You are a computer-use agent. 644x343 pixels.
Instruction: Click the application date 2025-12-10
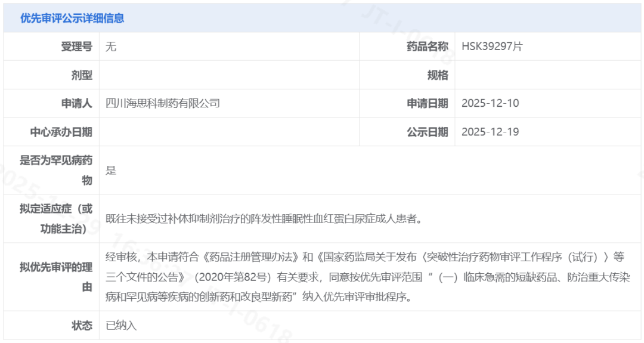490,103
